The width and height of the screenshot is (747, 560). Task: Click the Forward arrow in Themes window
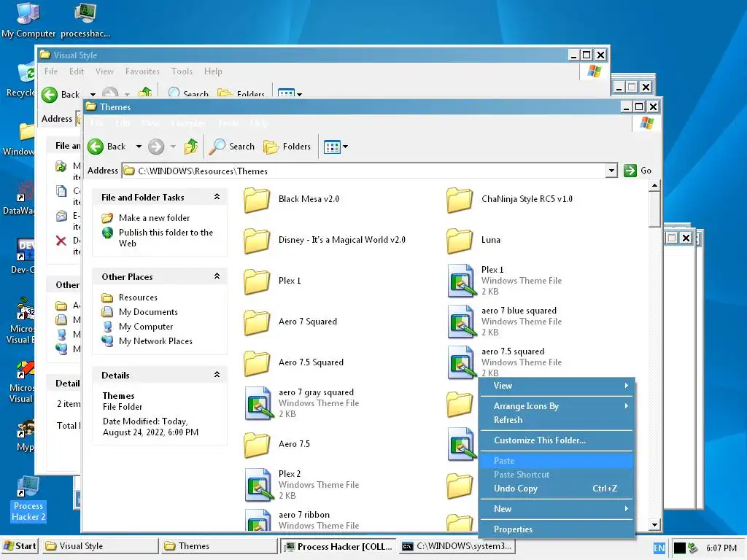point(156,147)
